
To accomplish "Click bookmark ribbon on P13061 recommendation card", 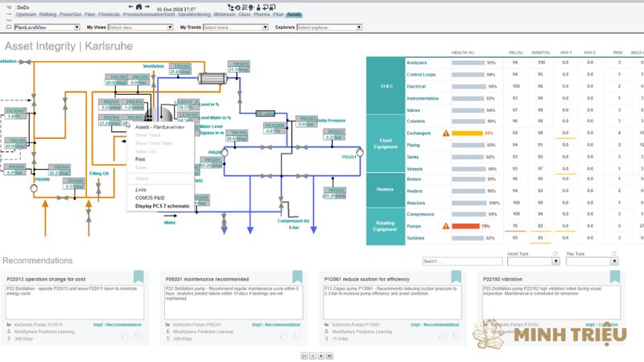I will [455, 276].
